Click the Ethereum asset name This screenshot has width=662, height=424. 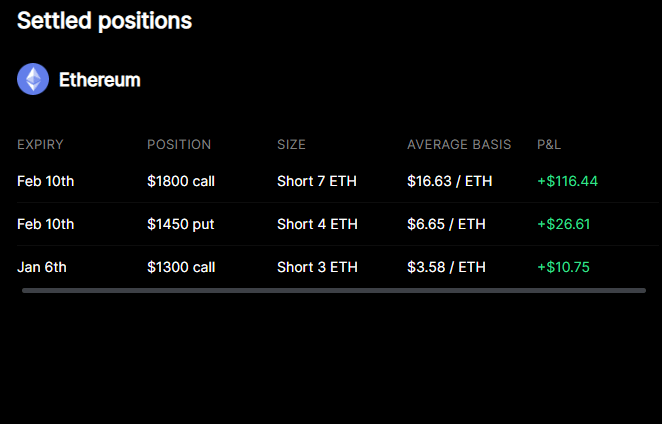(99, 80)
